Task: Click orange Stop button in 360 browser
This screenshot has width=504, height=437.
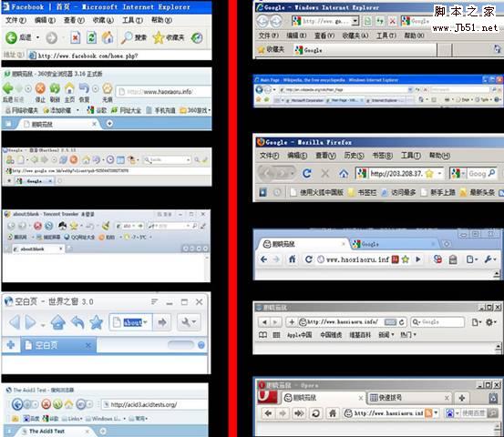Action: [x=40, y=88]
